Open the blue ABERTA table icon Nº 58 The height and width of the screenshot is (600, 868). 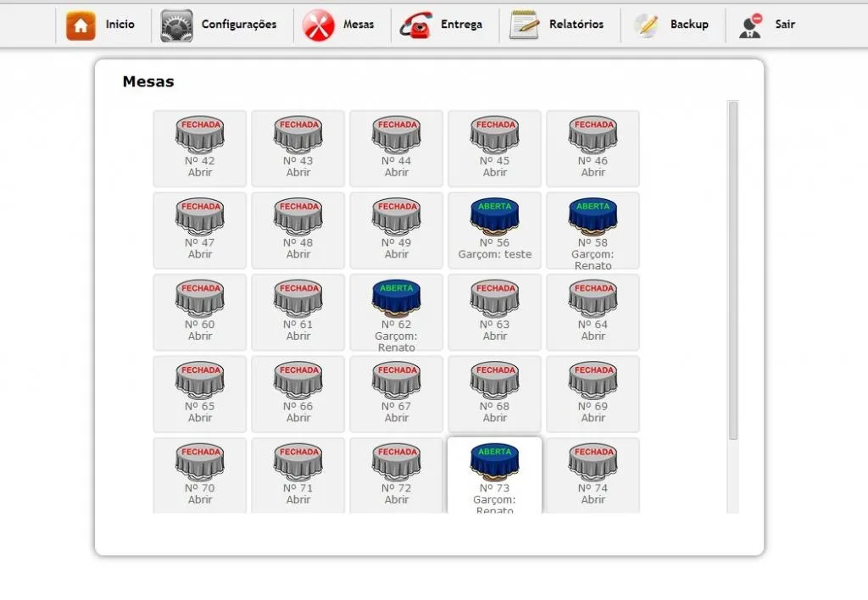593,216
